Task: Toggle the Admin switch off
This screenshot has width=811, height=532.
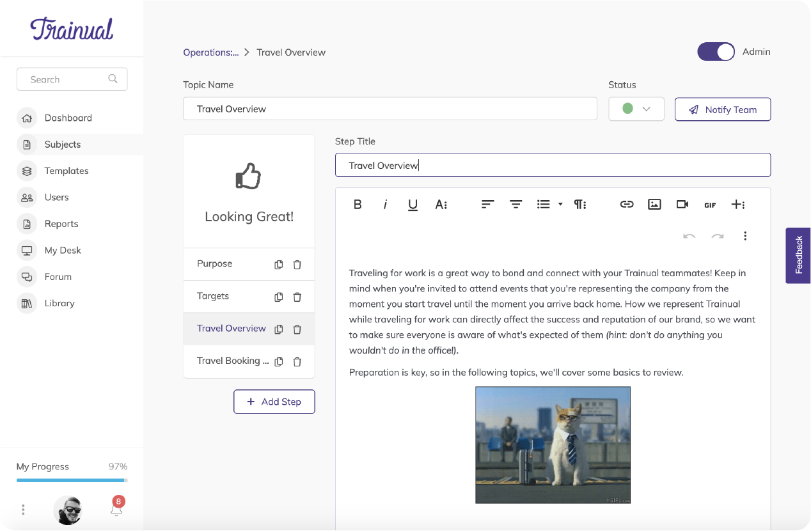Action: click(x=716, y=52)
